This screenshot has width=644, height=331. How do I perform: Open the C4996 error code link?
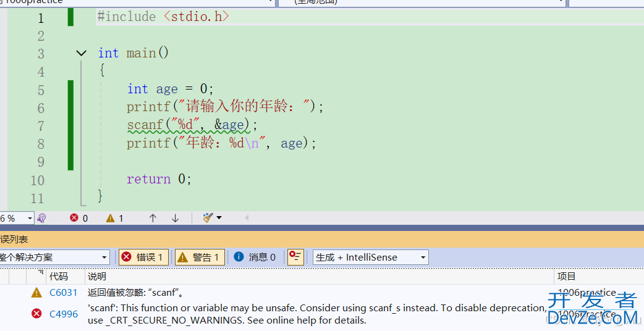(x=64, y=314)
